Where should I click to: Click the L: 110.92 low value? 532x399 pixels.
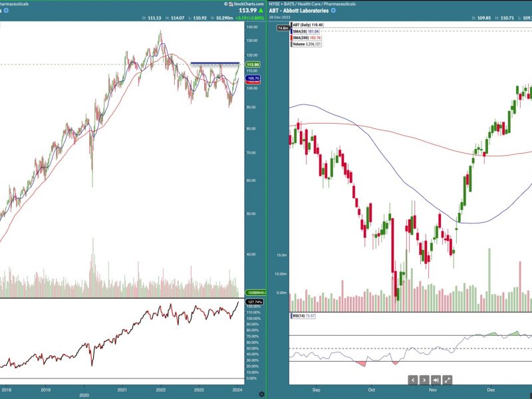(x=198, y=18)
